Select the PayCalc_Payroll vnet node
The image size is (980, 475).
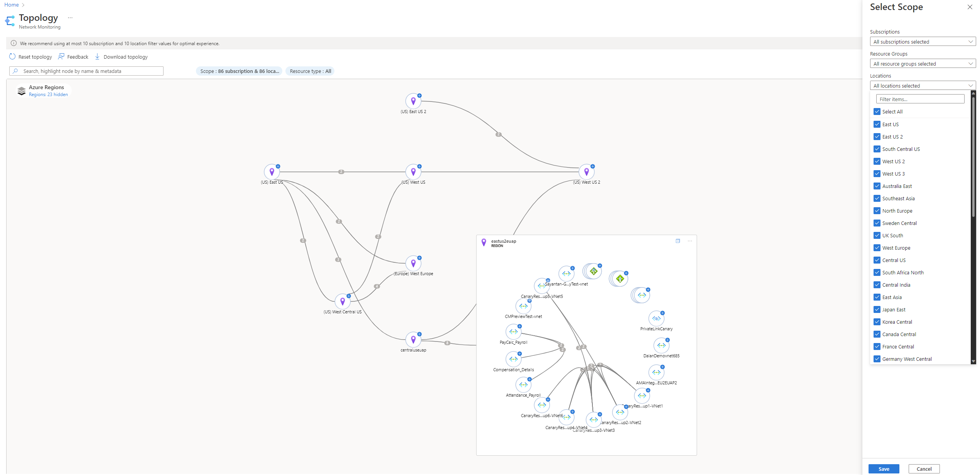click(513, 332)
